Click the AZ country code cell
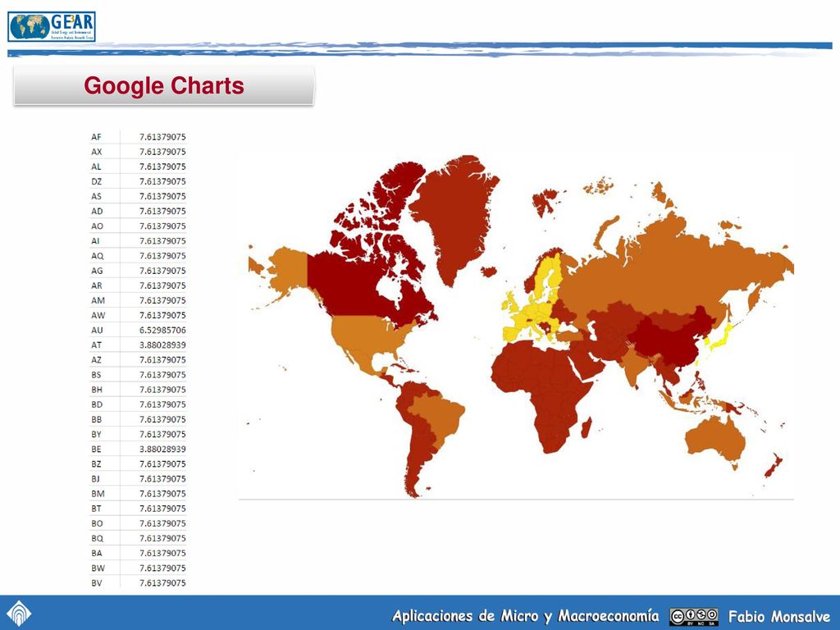 (x=96, y=360)
